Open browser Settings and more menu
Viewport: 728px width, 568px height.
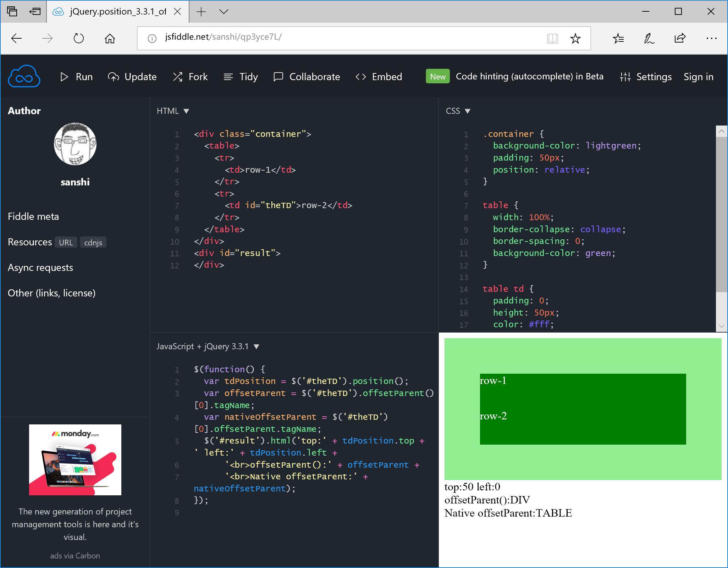pos(711,38)
